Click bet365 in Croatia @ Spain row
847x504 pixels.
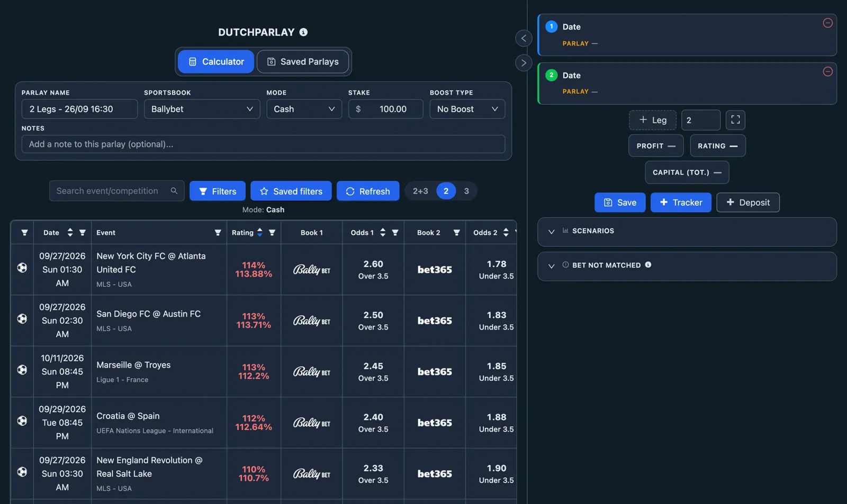point(435,423)
